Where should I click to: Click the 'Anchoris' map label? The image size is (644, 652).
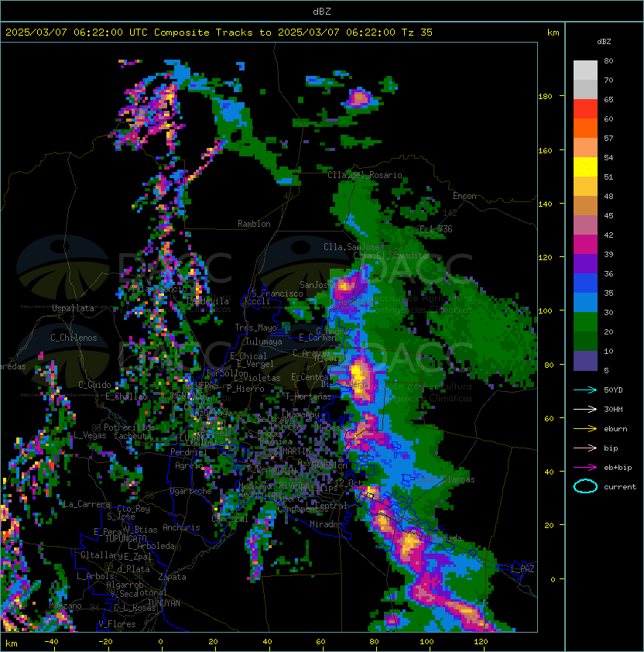coord(181,527)
